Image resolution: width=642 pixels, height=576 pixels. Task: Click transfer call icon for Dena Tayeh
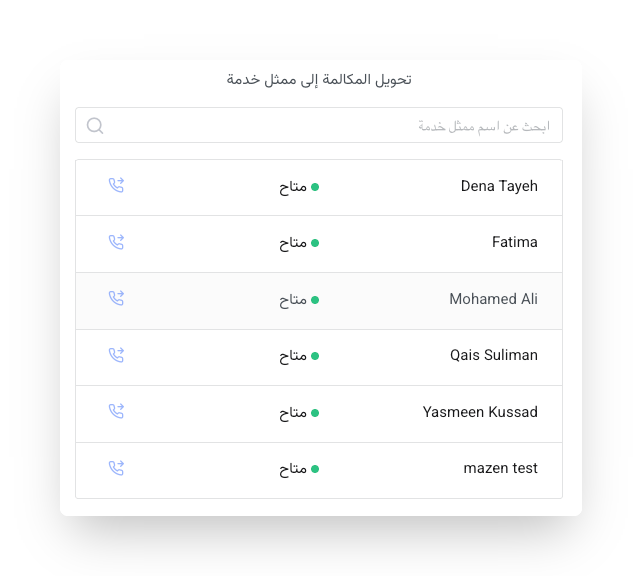116,185
